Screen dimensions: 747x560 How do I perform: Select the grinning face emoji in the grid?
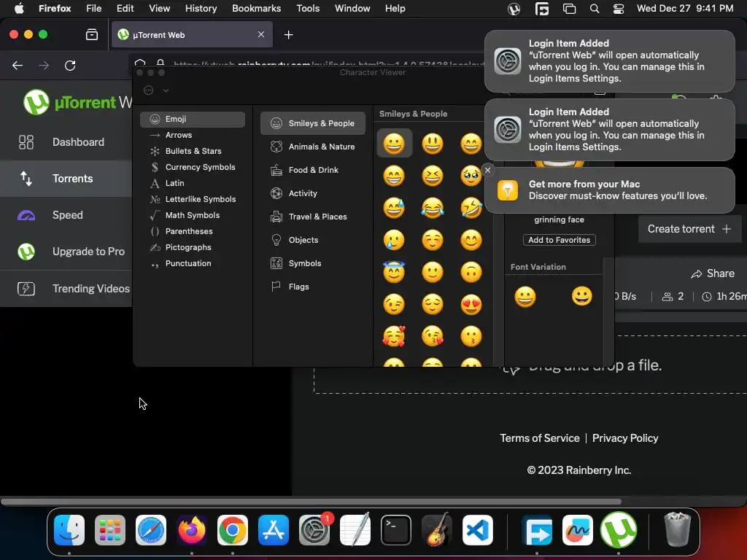point(394,144)
